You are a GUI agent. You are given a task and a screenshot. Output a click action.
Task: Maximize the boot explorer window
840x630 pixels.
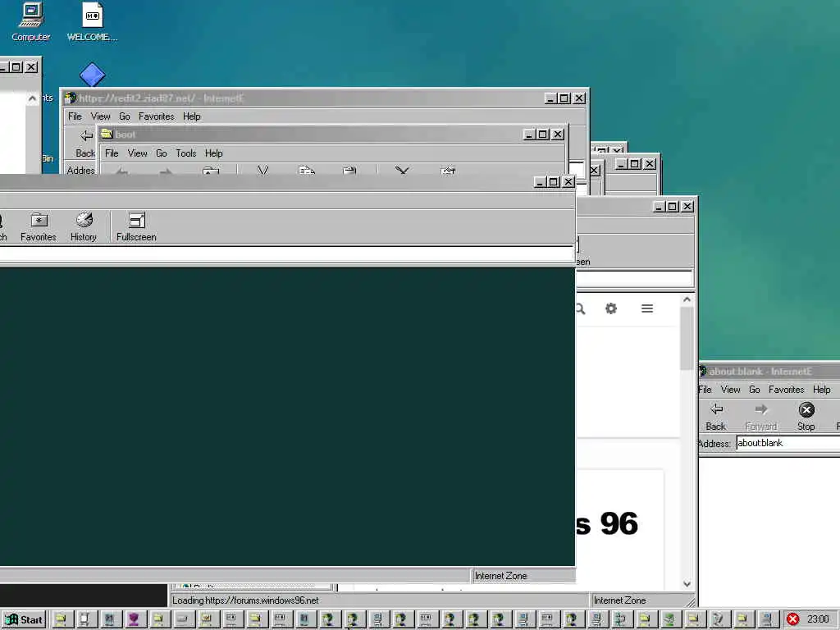(543, 135)
